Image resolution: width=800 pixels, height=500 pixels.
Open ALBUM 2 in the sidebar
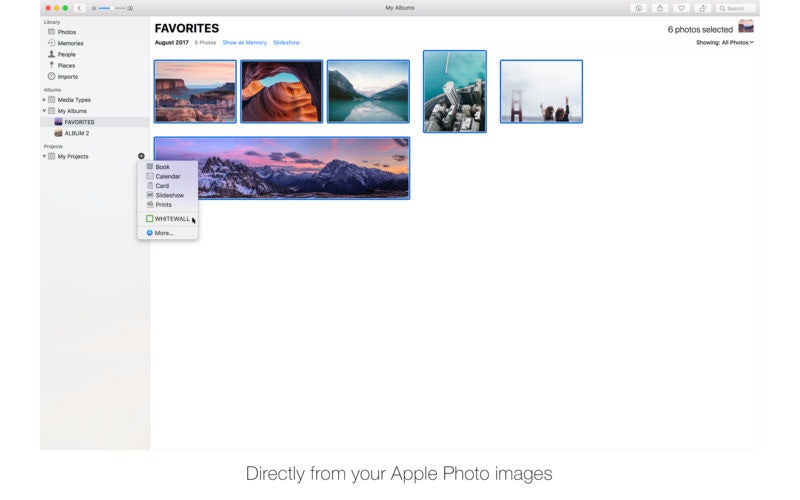77,133
